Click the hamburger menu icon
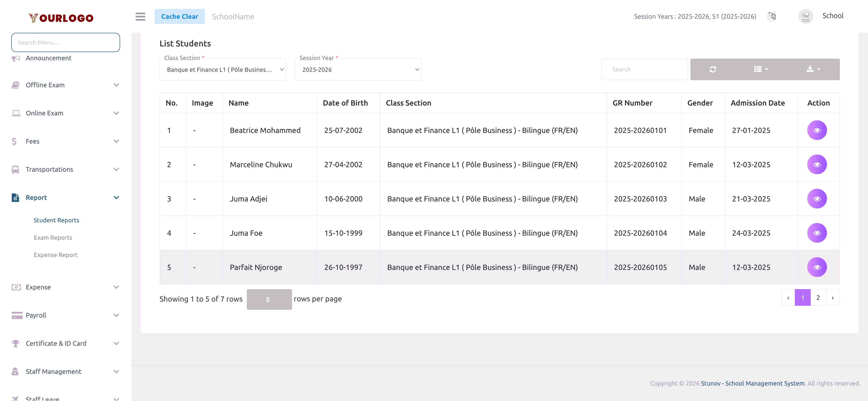This screenshot has height=401, width=868. (x=140, y=16)
